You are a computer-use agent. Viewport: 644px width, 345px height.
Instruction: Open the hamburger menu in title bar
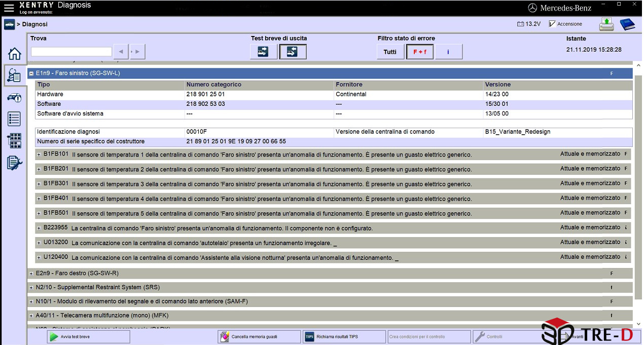pyautogui.click(x=9, y=8)
